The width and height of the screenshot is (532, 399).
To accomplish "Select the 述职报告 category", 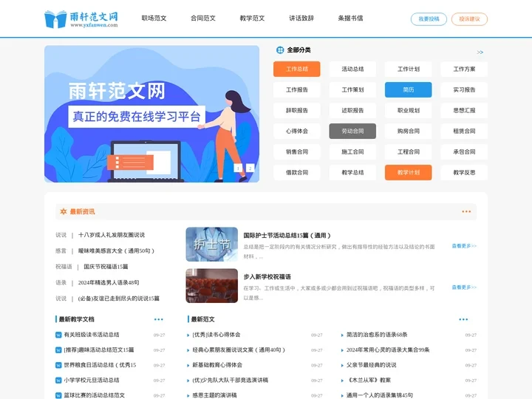I will (352, 111).
